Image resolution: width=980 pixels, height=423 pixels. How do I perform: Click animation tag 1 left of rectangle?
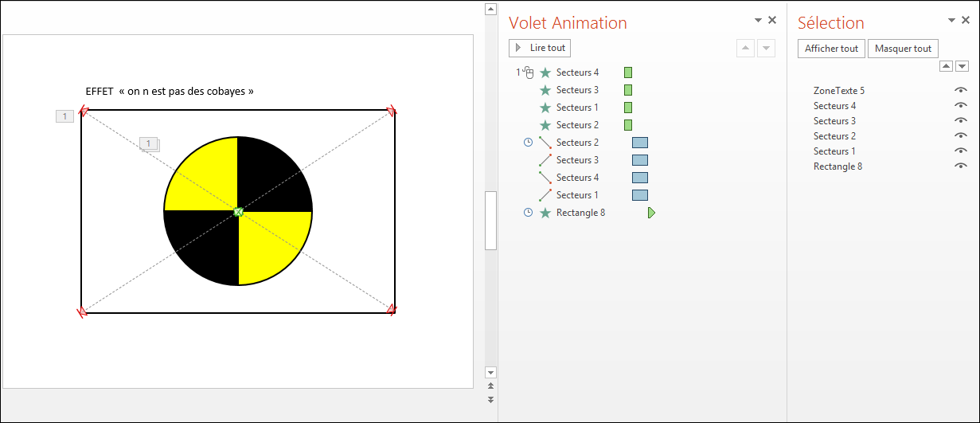(64, 116)
